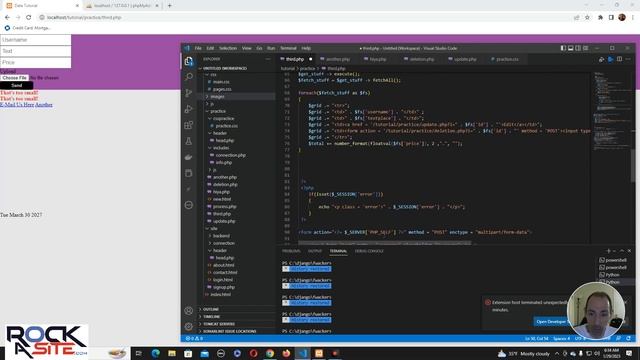Open the Search view in VS Code

pyautogui.click(x=189, y=77)
